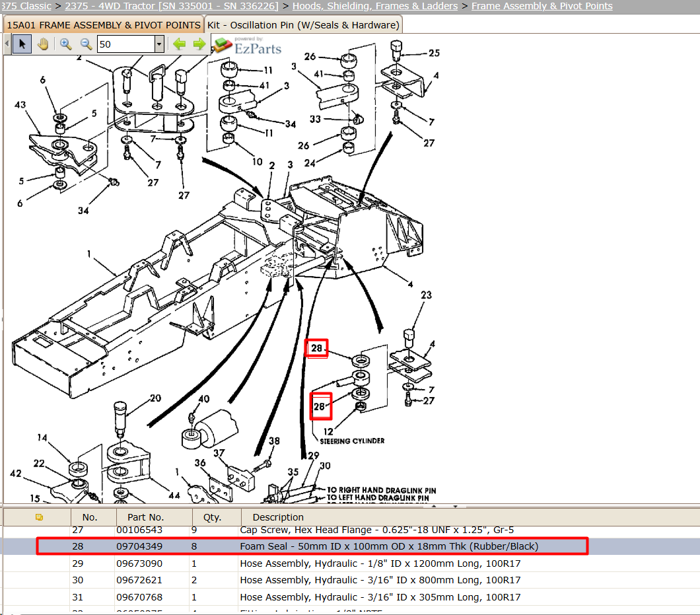
Task: Click lower callout 28 near steering cylinder
Action: (x=320, y=406)
